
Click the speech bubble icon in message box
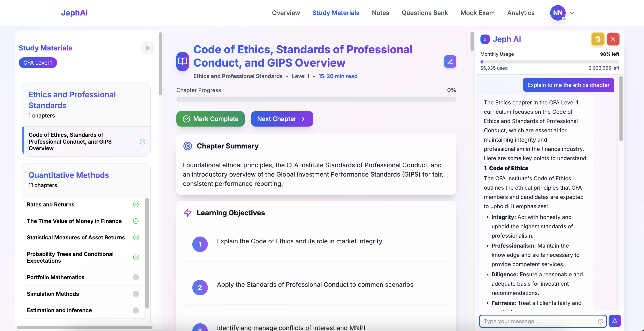tap(600, 321)
